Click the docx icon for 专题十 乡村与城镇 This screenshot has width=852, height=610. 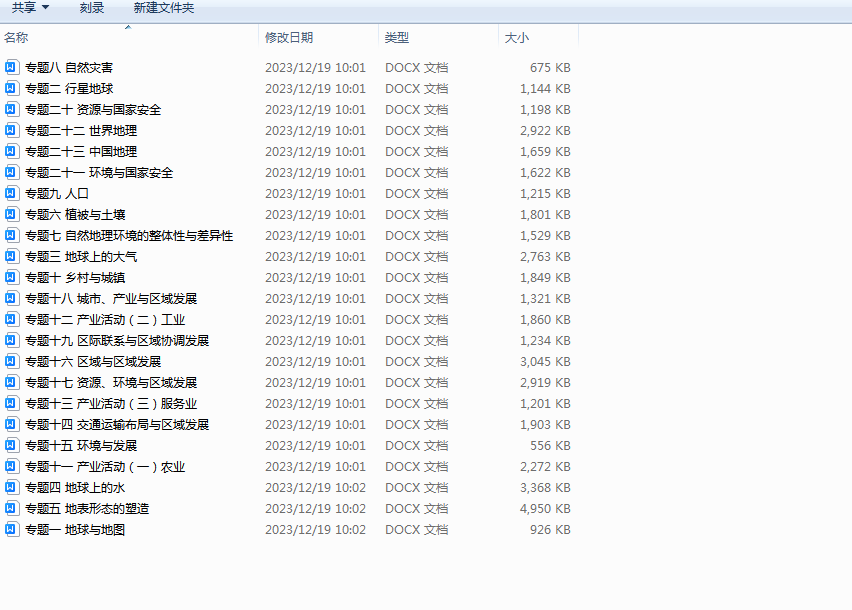tap(11, 278)
